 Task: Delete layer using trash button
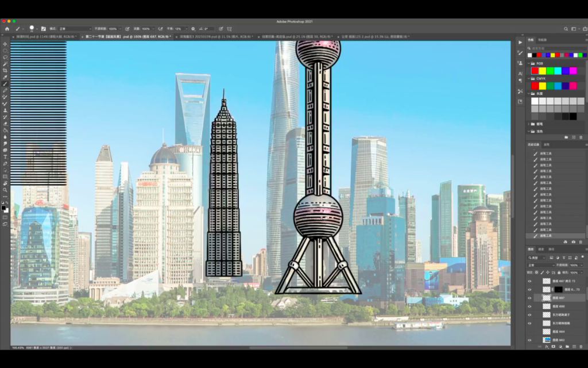[580, 346]
